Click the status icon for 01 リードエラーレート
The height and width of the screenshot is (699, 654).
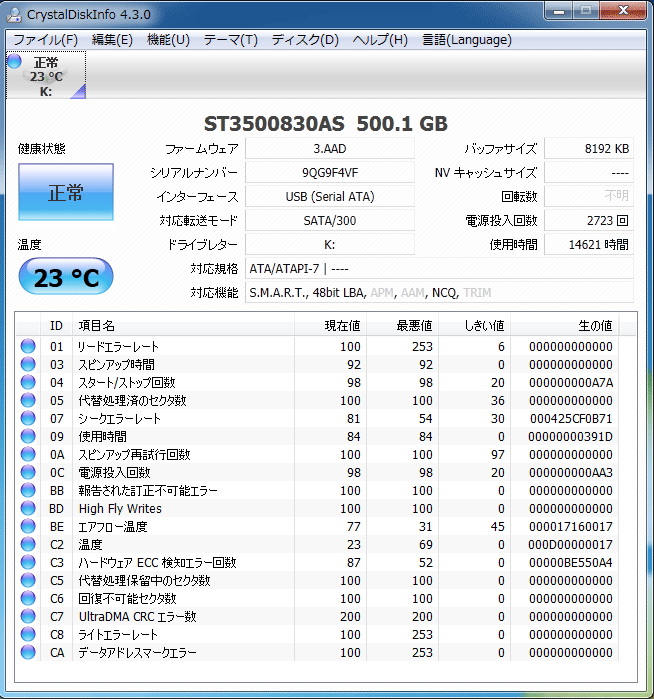[x=28, y=346]
